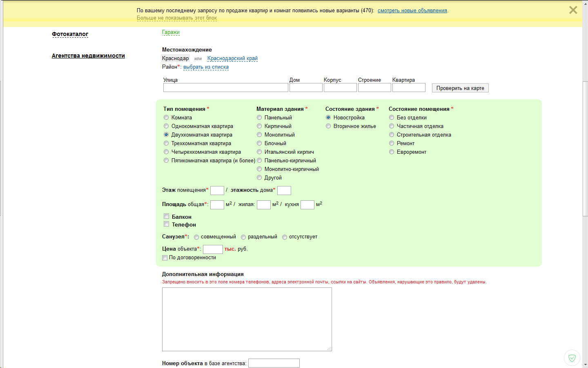Choose Панельно-кирпичный material
The image size is (588, 368).
click(259, 160)
